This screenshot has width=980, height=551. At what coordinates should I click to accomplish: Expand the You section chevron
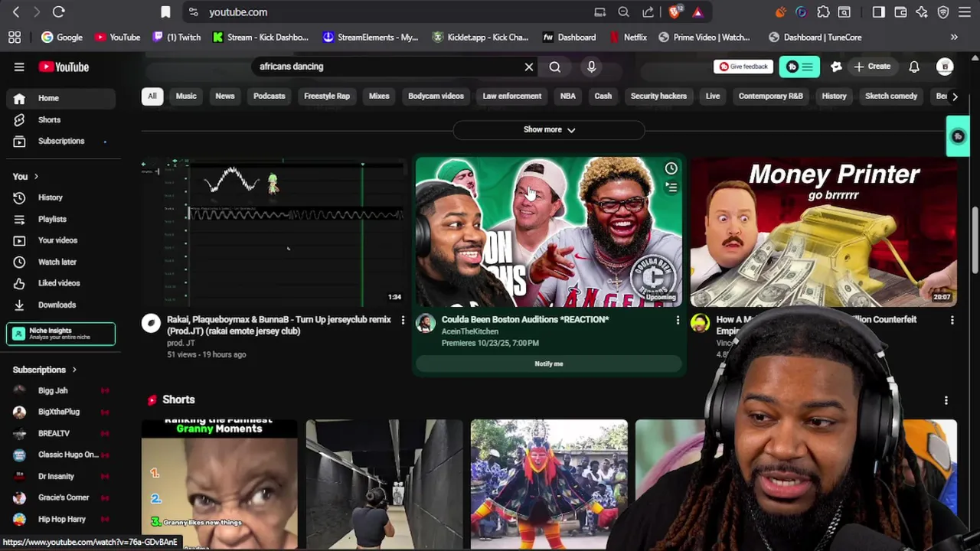coord(35,177)
